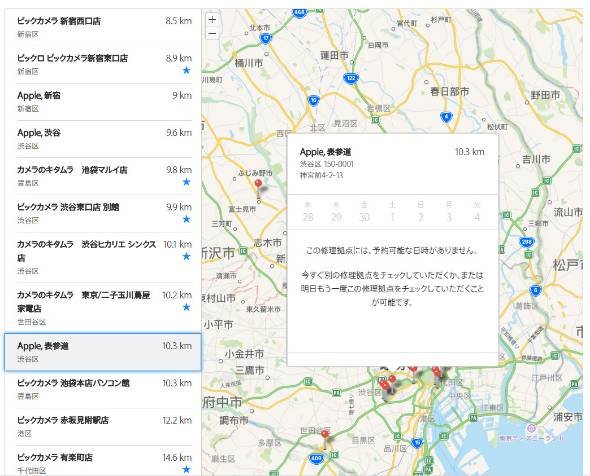
Task: Click 吉川市 label on the map
Action: (x=536, y=159)
